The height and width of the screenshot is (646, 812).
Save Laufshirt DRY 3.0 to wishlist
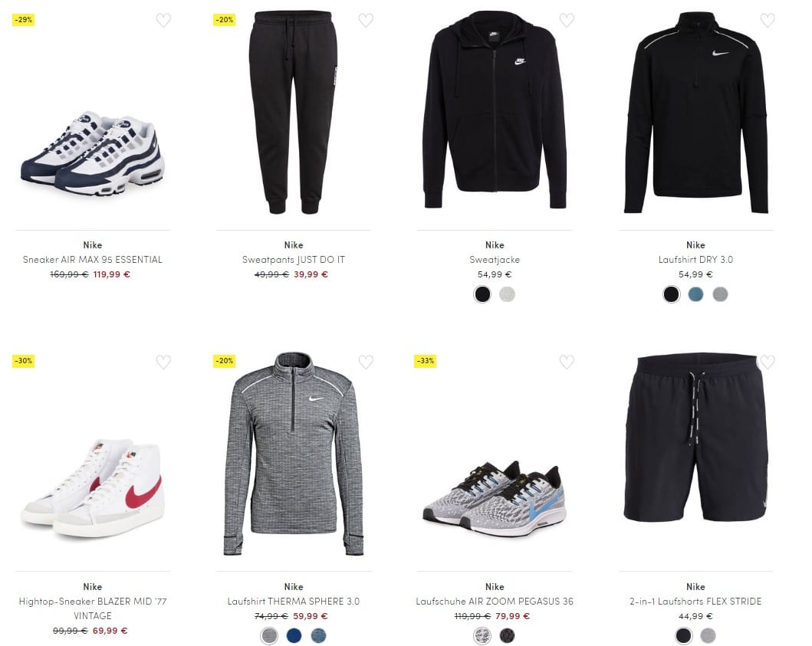tap(768, 20)
